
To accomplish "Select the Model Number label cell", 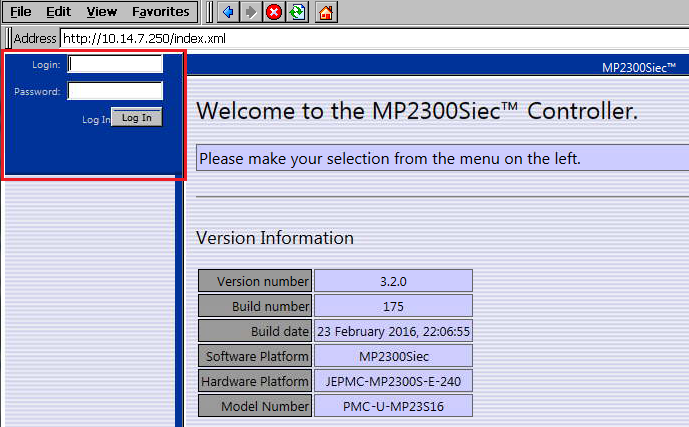I will [x=255, y=406].
